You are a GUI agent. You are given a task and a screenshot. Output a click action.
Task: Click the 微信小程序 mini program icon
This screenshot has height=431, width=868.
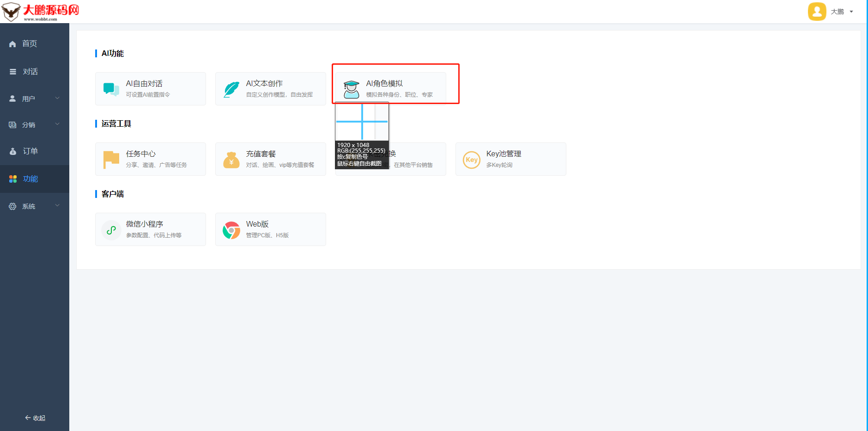(111, 230)
